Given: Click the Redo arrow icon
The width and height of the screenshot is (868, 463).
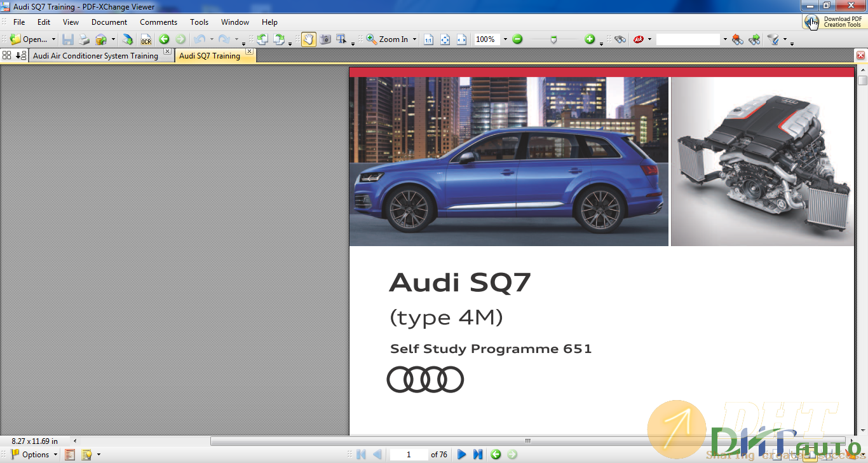Looking at the screenshot, I should pos(224,39).
